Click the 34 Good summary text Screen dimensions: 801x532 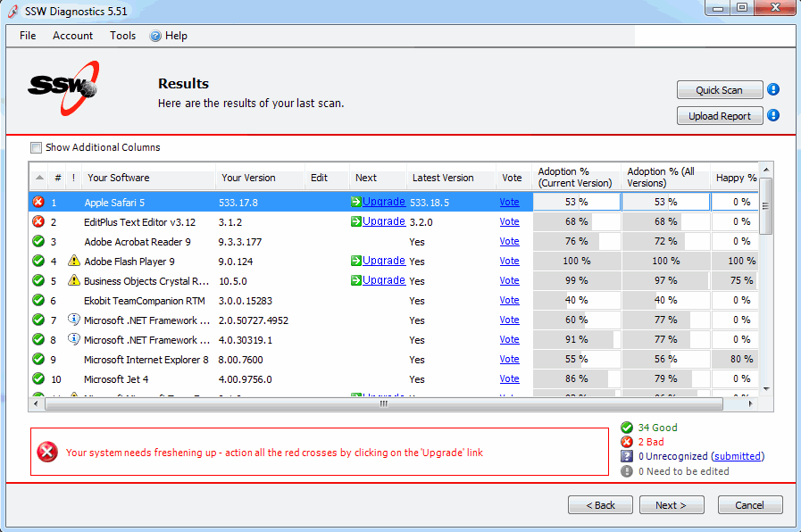pyautogui.click(x=657, y=428)
